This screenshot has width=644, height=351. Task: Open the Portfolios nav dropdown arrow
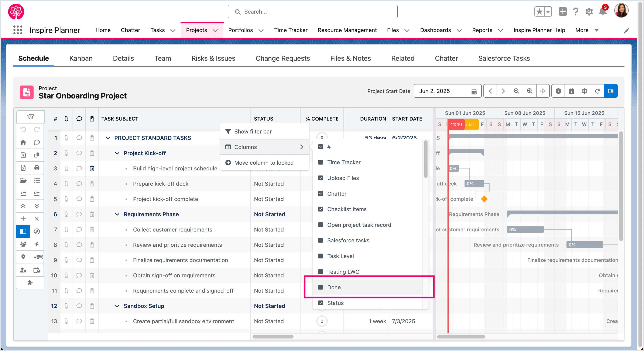(x=261, y=31)
